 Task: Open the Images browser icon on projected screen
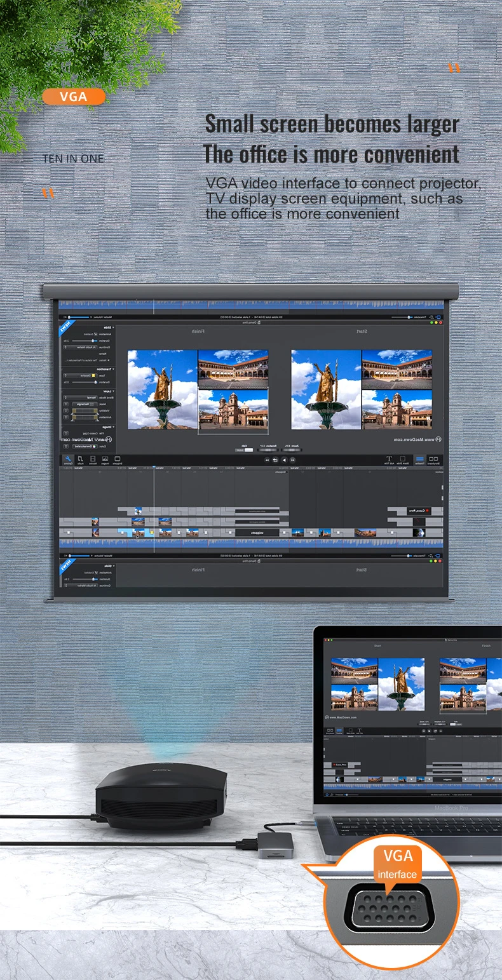tap(105, 460)
